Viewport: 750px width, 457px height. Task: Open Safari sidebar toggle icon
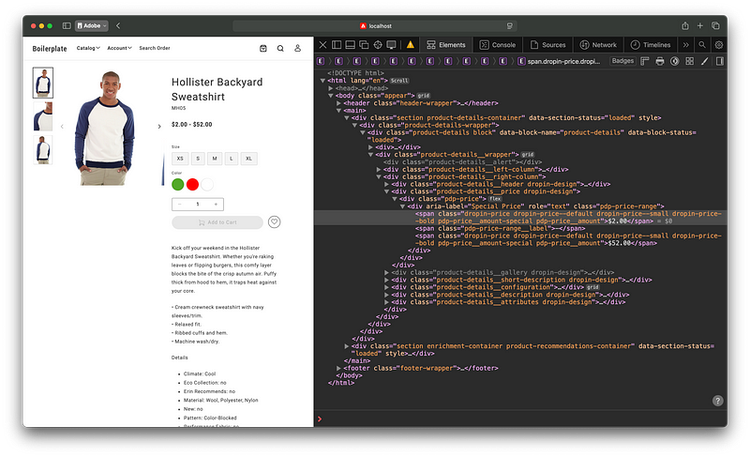66,25
